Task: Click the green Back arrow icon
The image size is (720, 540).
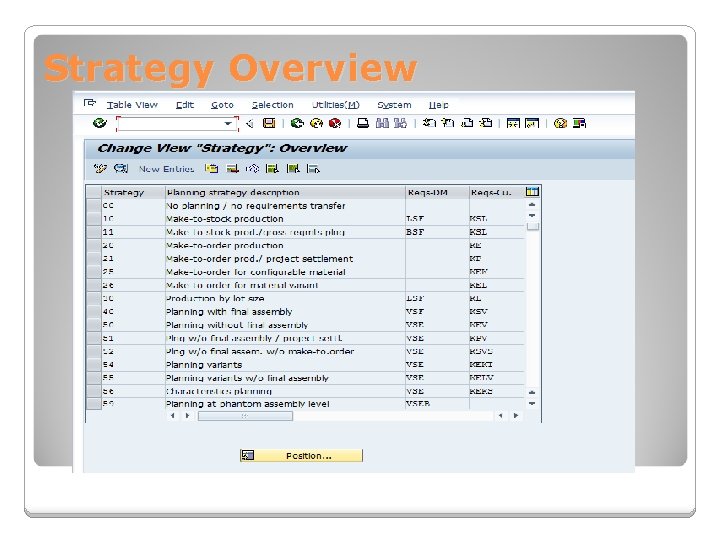Action: [x=297, y=123]
